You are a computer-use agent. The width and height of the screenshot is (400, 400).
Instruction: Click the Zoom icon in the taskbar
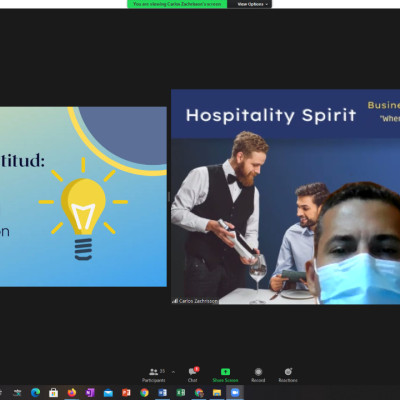[235, 393]
